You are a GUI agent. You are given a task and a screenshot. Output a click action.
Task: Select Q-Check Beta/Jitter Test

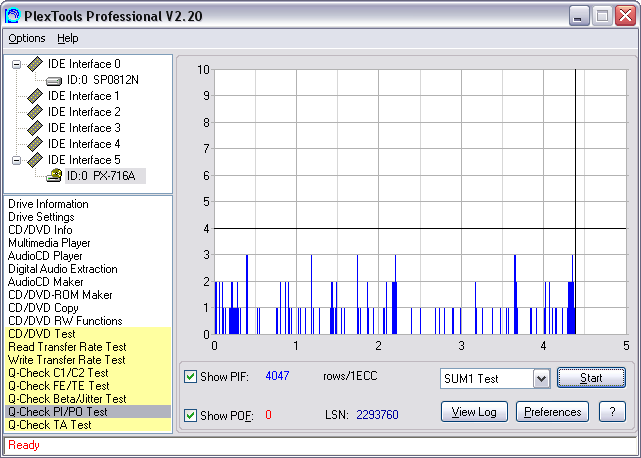pyautogui.click(x=88, y=399)
